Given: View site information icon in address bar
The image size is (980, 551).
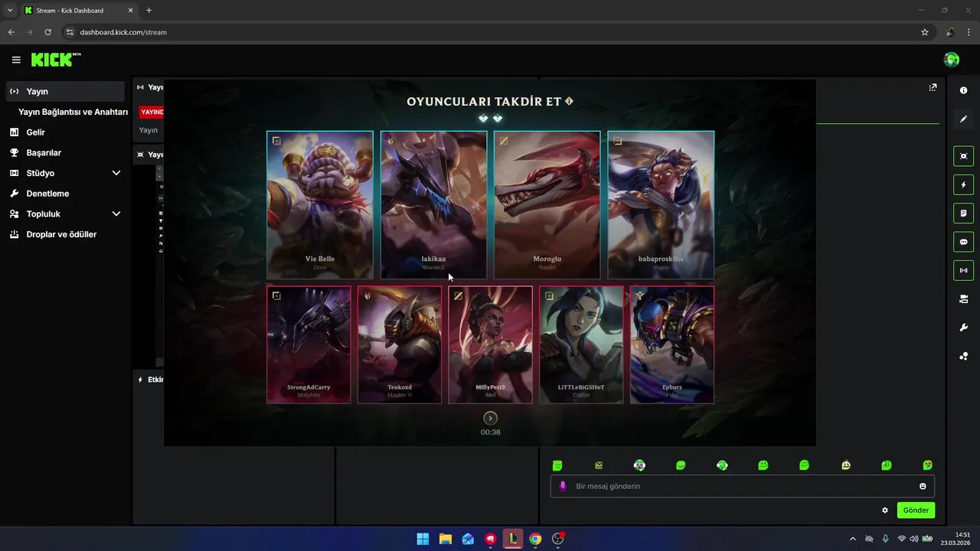Looking at the screenshot, I should click(x=69, y=32).
